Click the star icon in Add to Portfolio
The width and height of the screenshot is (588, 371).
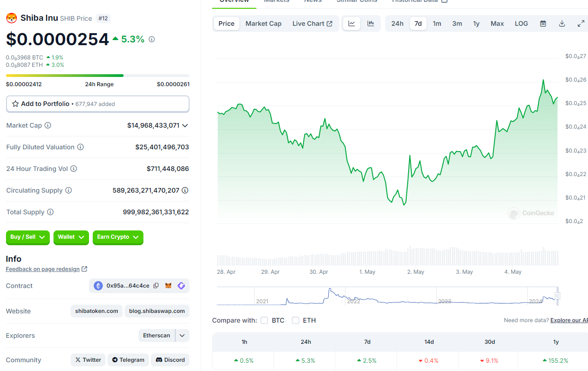16,104
